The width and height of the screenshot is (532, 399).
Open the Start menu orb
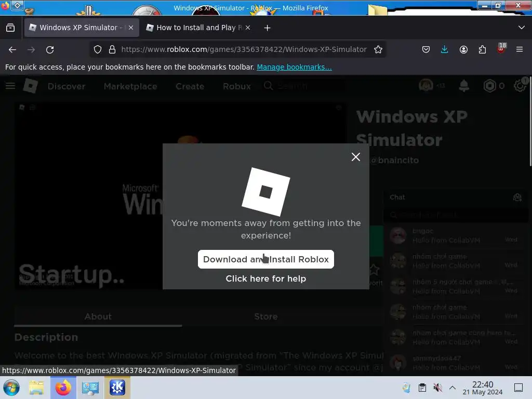(x=11, y=388)
